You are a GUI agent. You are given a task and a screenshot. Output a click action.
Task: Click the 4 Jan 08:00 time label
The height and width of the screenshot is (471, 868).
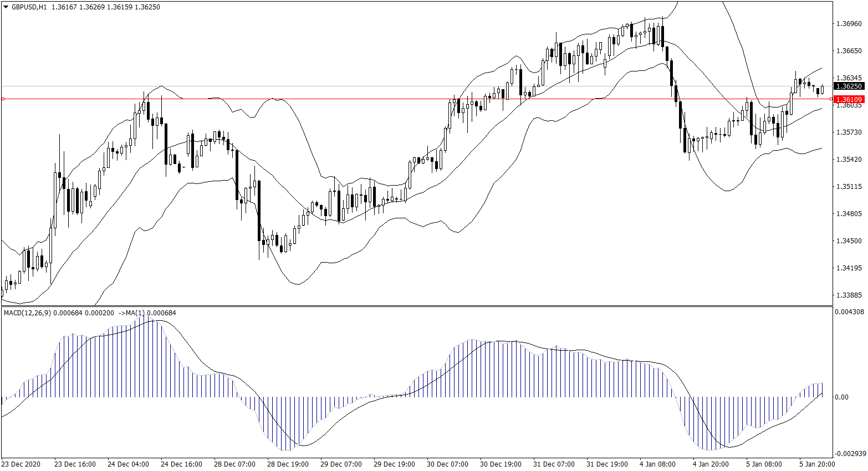tap(657, 464)
